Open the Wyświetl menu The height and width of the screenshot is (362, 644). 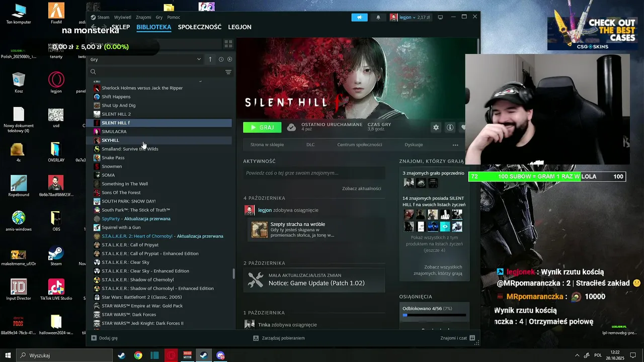point(123,17)
